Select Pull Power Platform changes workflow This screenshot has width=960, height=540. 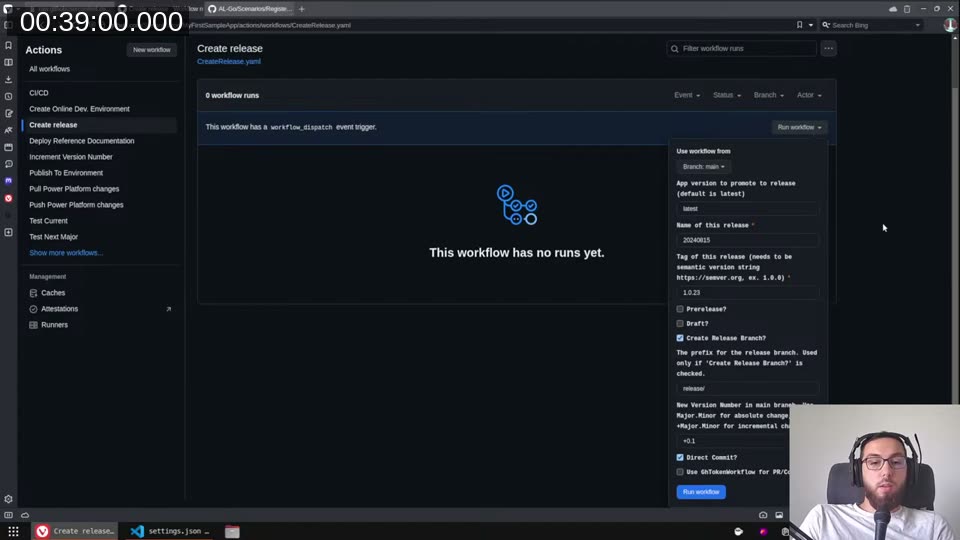pos(74,189)
